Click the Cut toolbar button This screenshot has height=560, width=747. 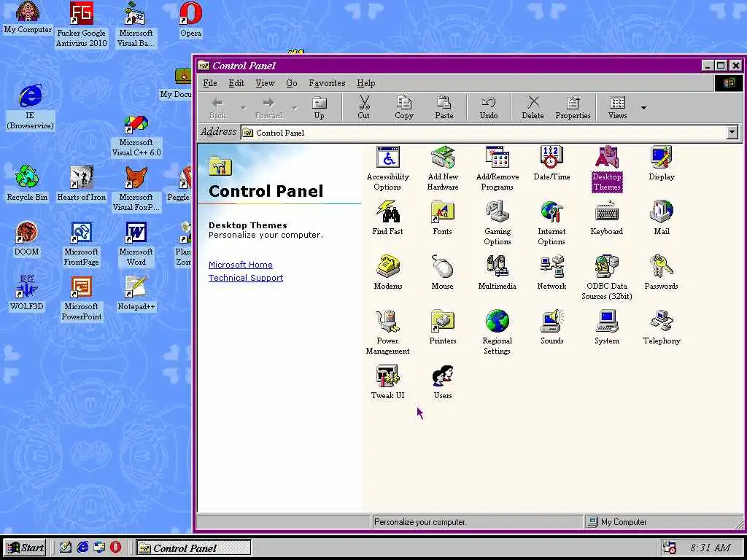363,108
